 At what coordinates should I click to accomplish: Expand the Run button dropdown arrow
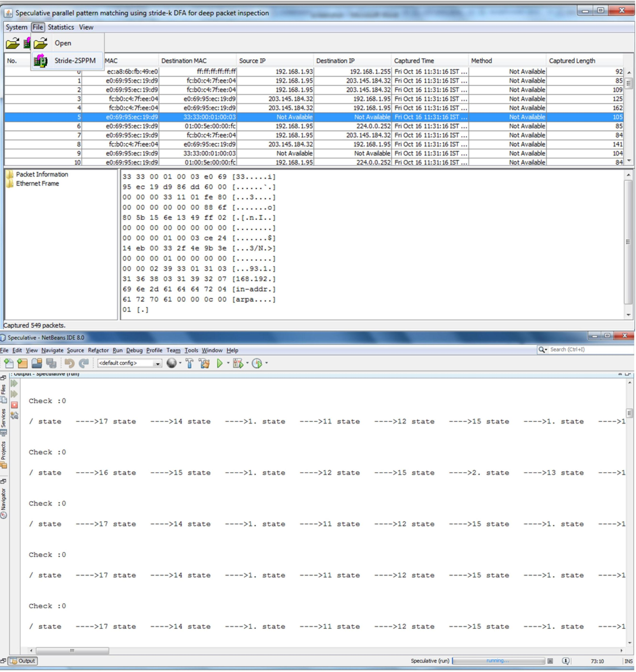pyautogui.click(x=228, y=363)
